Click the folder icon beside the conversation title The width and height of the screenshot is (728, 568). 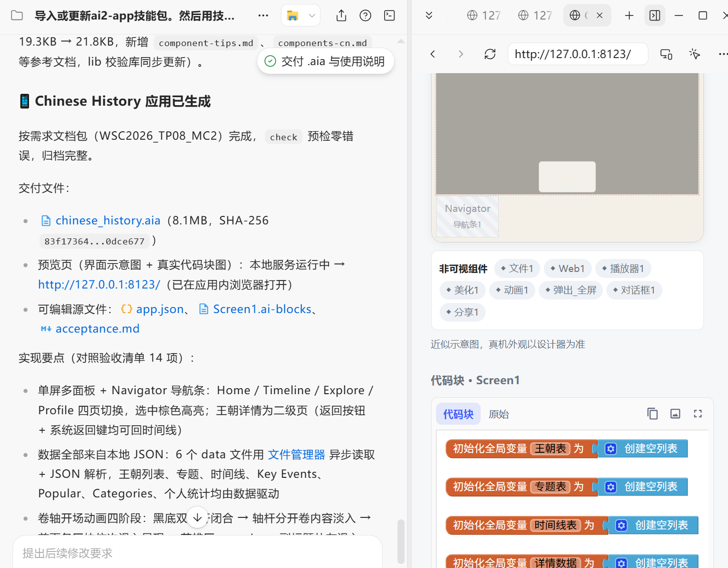[x=17, y=16]
